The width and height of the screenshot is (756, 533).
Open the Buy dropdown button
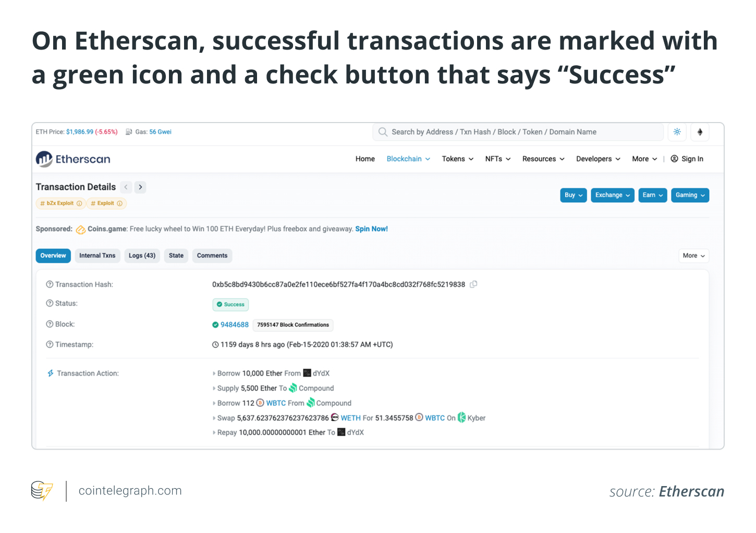pyautogui.click(x=573, y=195)
